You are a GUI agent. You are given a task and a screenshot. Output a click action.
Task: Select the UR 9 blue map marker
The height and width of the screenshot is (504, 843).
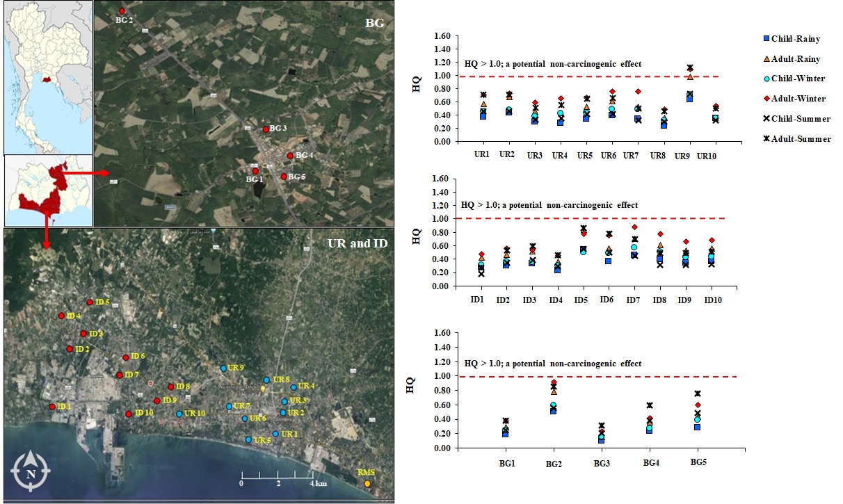tap(223, 368)
